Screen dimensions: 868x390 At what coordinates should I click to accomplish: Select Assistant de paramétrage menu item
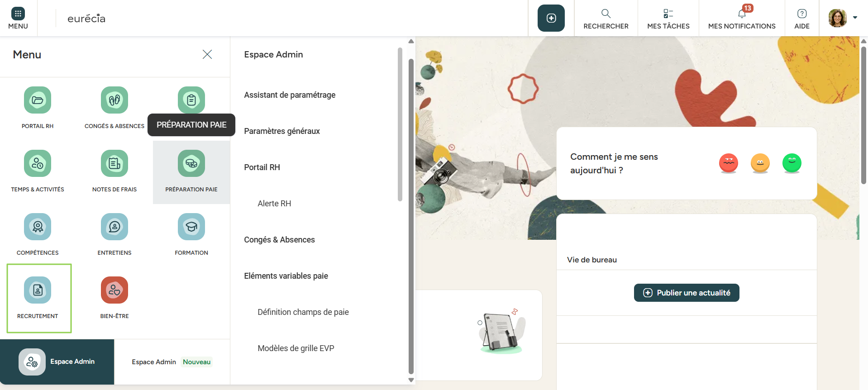(290, 95)
